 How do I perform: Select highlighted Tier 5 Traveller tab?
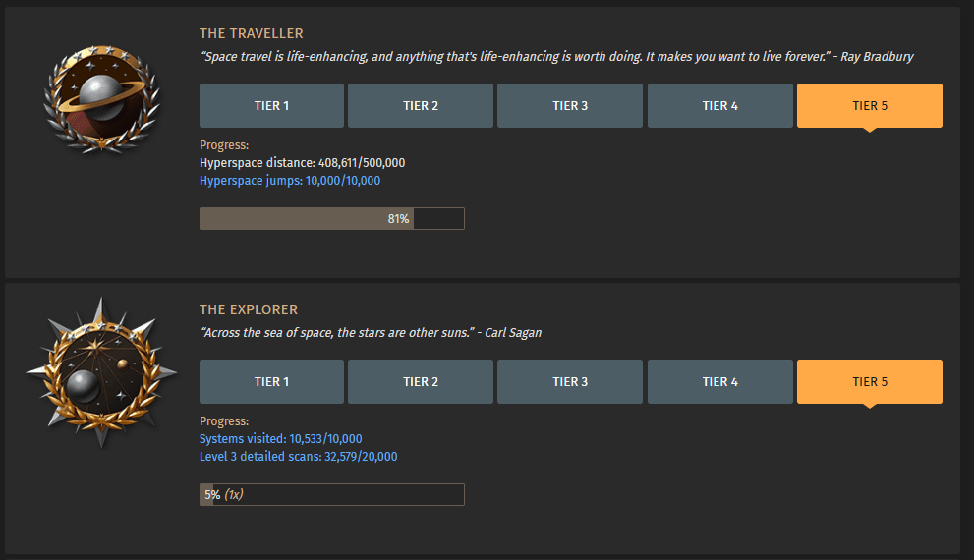pyautogui.click(x=869, y=106)
